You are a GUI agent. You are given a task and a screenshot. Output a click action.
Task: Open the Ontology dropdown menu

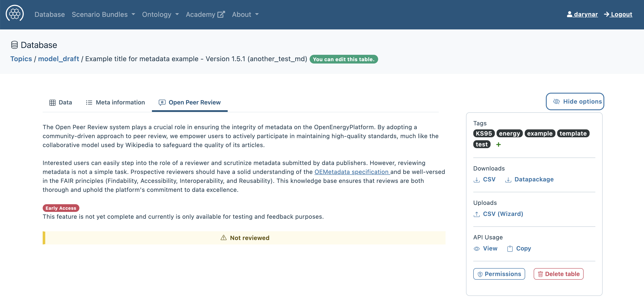click(160, 14)
